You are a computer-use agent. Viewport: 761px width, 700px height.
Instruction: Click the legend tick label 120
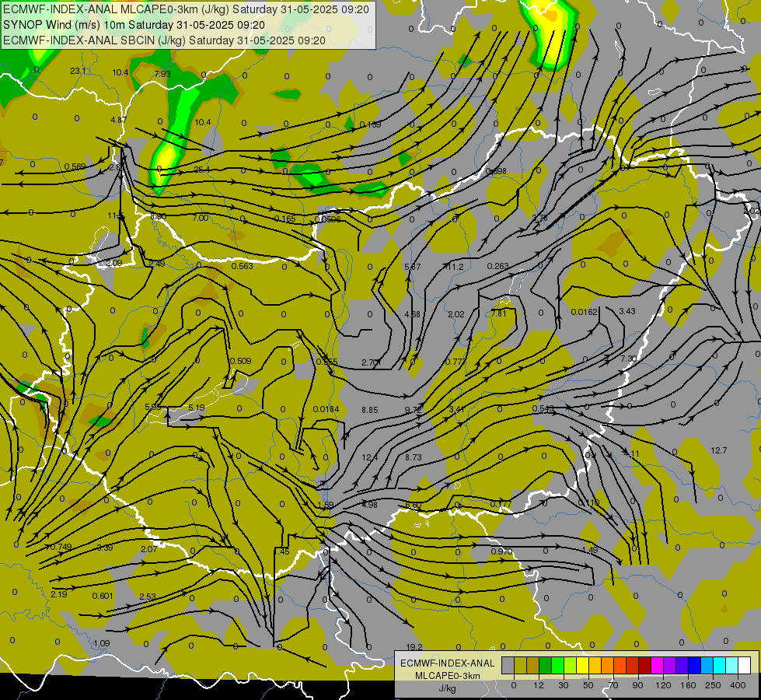(662, 685)
